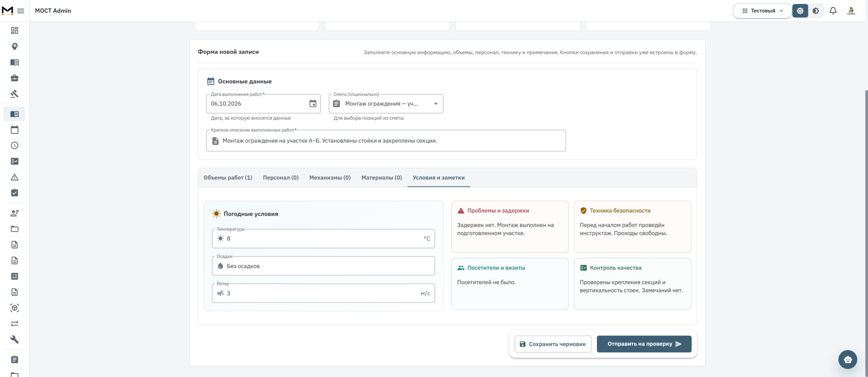
Task: Switch to light theme sun button
Action: click(x=800, y=11)
